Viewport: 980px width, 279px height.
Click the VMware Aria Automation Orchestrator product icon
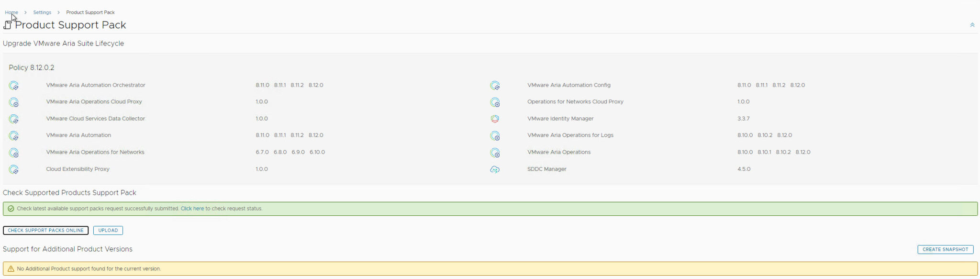click(14, 86)
